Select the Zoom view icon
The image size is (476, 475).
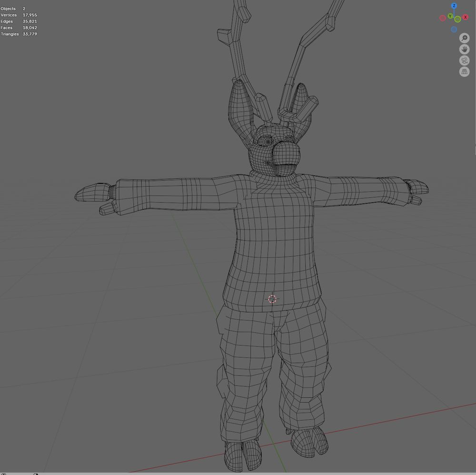tap(464, 38)
